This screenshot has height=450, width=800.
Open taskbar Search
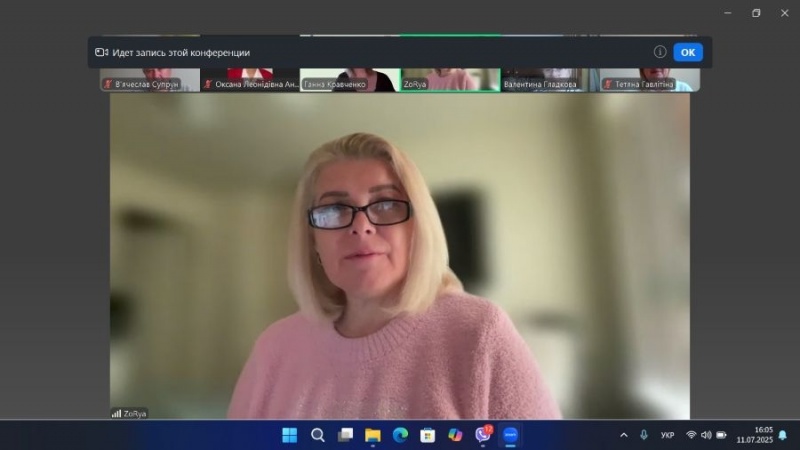click(x=317, y=435)
